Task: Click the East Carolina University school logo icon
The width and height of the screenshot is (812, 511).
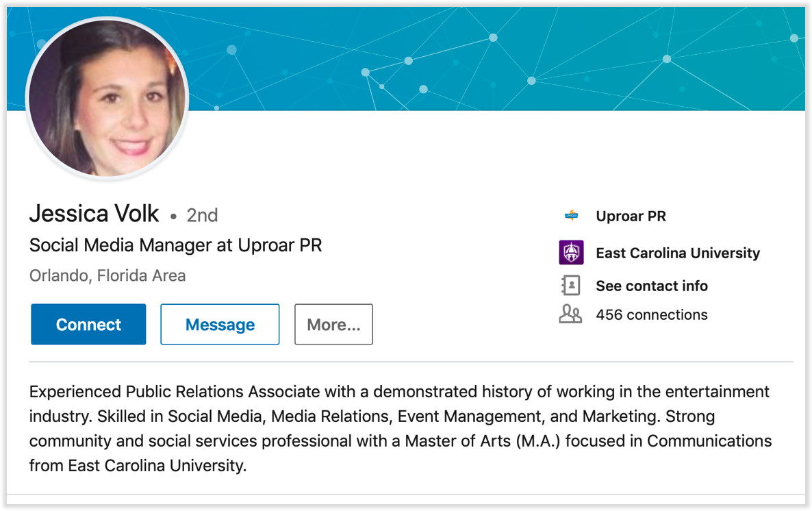Action: [571, 252]
